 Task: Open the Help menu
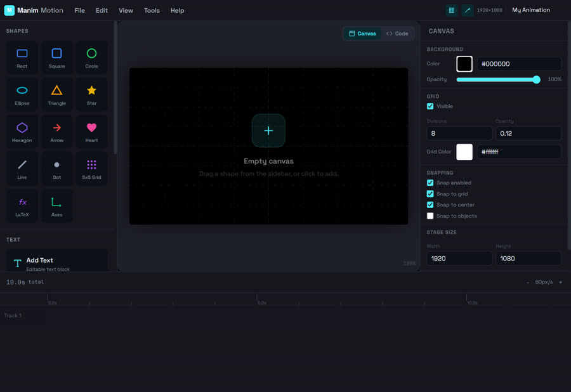coord(178,11)
